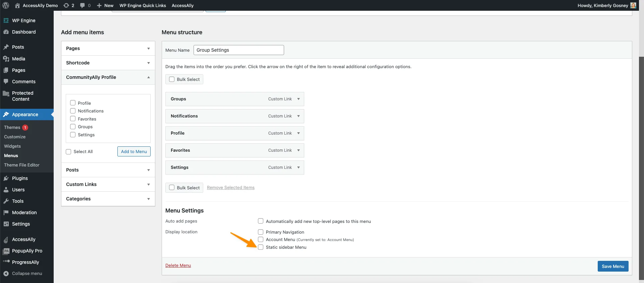
Task: Click the Comments sidebar icon
Action: click(6, 82)
